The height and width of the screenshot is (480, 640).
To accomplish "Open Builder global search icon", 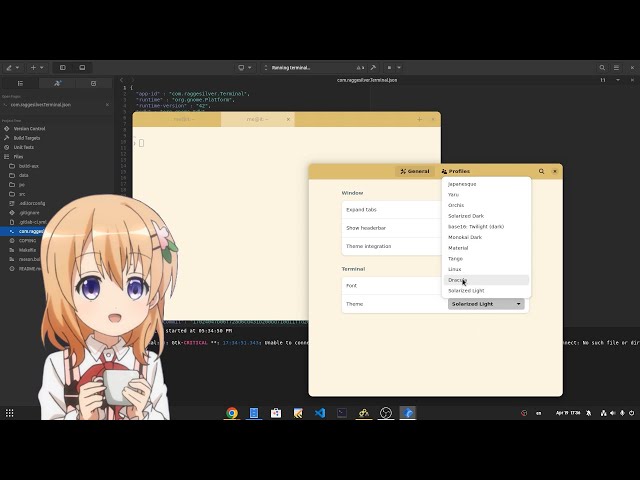I will 602,68.
